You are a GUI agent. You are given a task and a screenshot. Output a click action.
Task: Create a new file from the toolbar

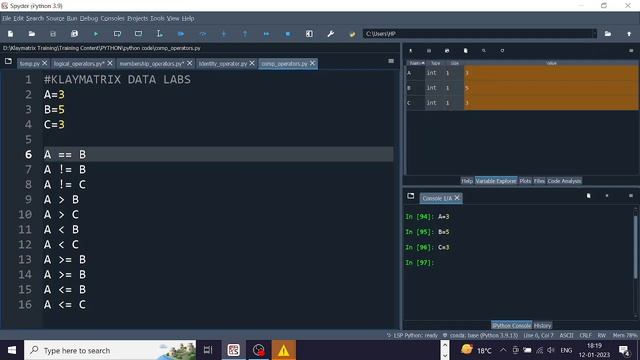[11, 34]
